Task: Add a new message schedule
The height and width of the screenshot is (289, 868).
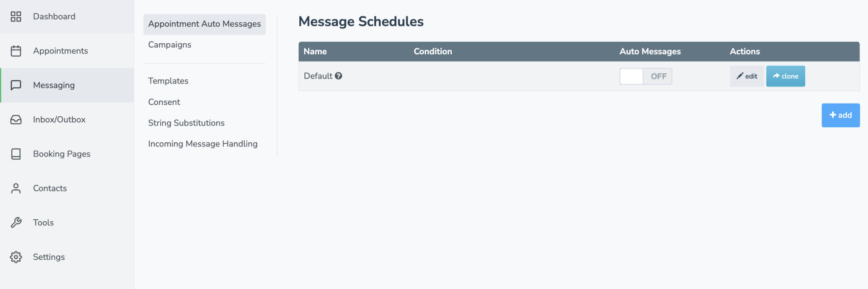Action: pyautogui.click(x=840, y=115)
